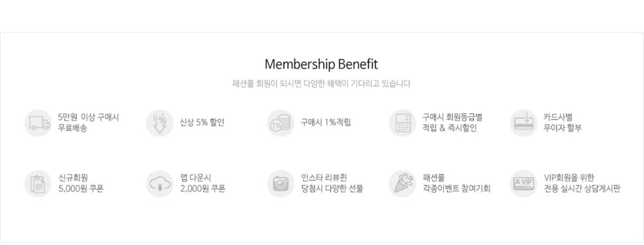Select 구매시 회원등급별 적립 & 즉시할인 text
644x245 pixels.
pyautogui.click(x=452, y=122)
